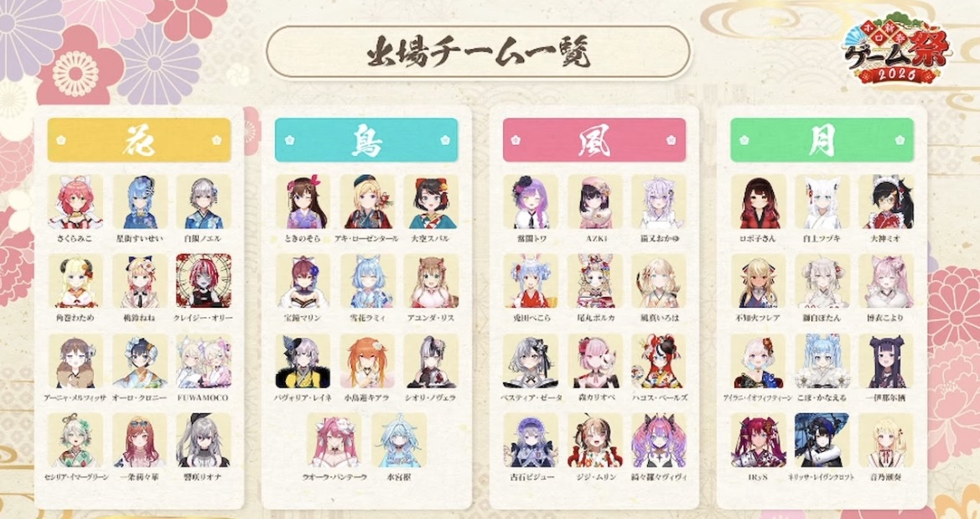This screenshot has height=519, width=980.
Task: Click the 兎田ぺこら character portrait
Action: [531, 282]
